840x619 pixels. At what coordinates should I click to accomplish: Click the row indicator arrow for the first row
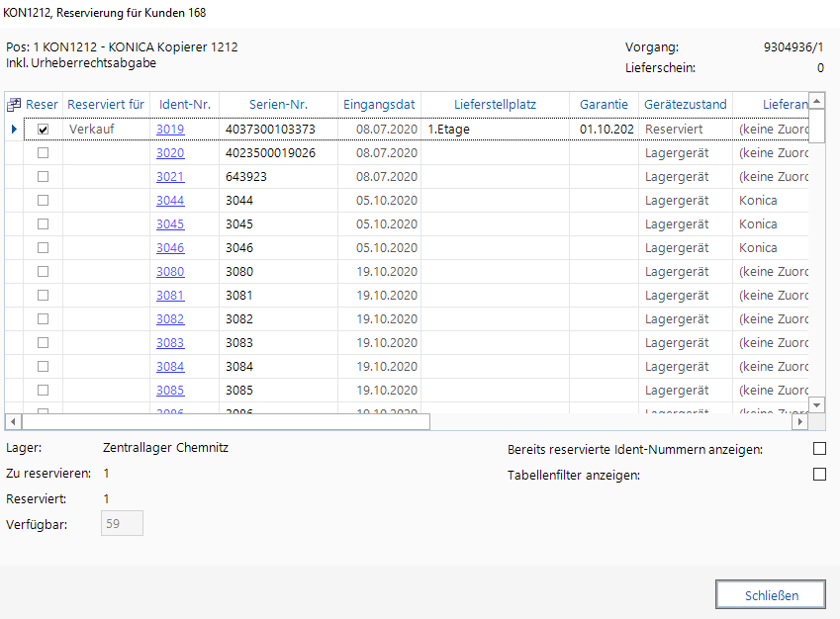pyautogui.click(x=13, y=130)
